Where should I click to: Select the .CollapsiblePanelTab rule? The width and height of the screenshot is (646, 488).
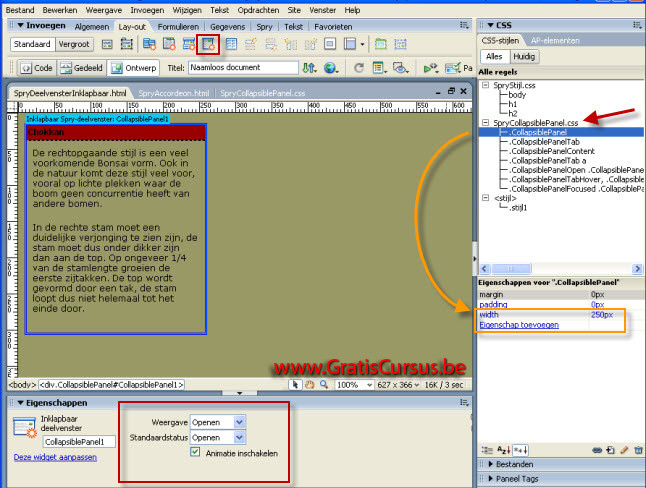pos(545,142)
